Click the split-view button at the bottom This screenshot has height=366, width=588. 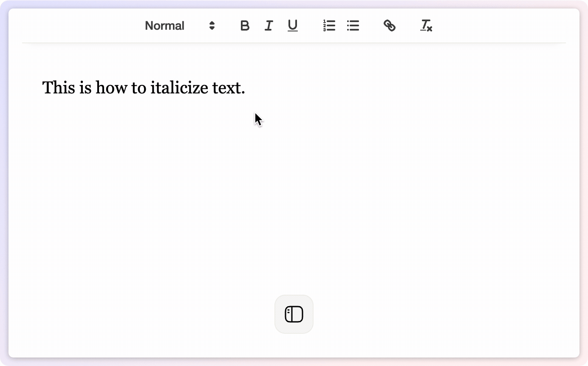294,314
